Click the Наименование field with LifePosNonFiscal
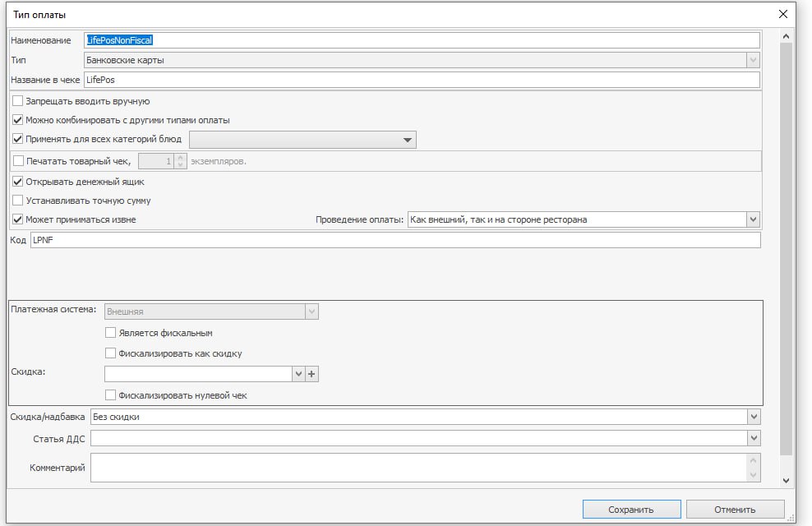 [x=422, y=40]
